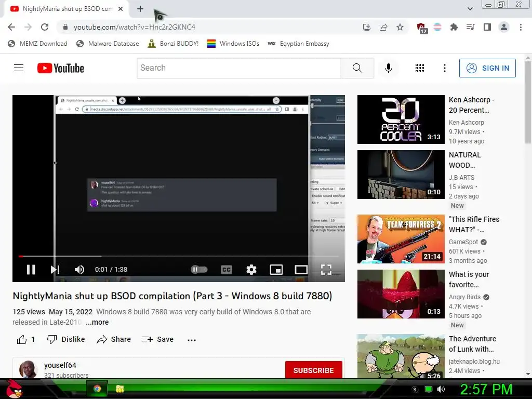Open the Angry Birds start button
This screenshot has height=399, width=532.
14,389
